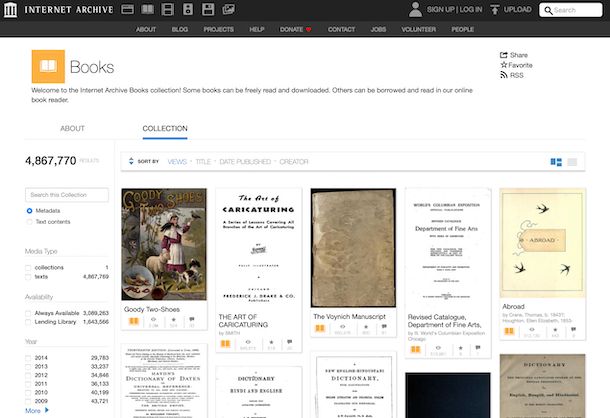
Task: Sort results by VIEWS
Action: point(177,162)
